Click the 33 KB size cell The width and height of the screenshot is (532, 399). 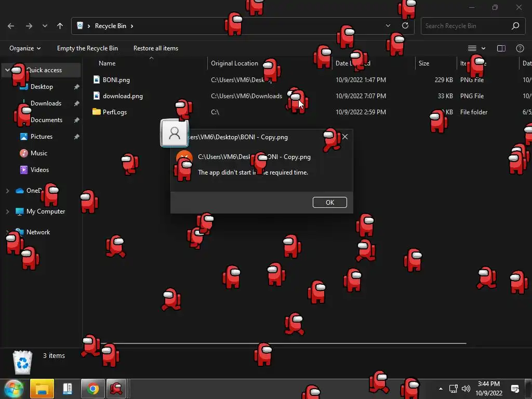point(445,96)
